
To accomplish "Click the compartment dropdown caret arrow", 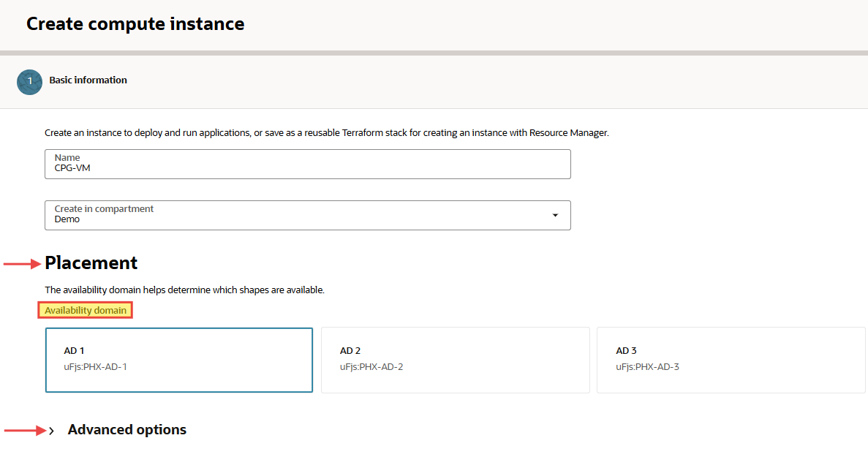I will 555,216.
